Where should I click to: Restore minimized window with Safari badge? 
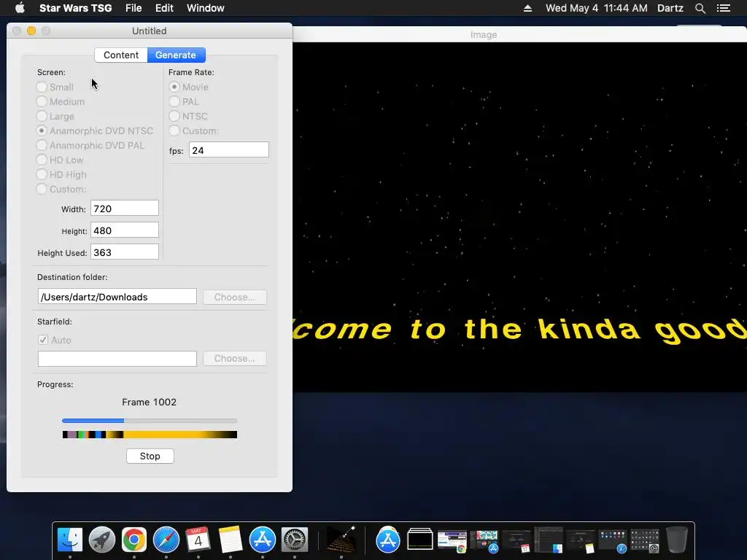(x=612, y=542)
